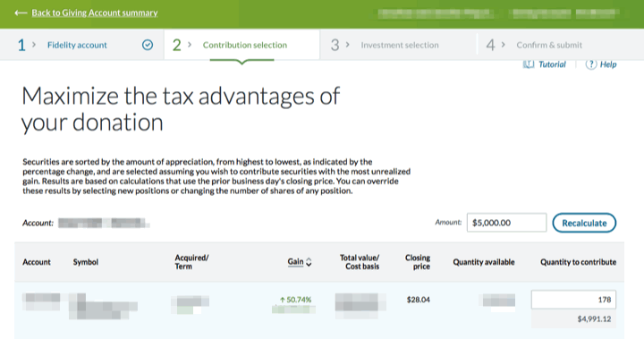
Task: Jump to step 4 Confirm & submit
Action: [549, 46]
